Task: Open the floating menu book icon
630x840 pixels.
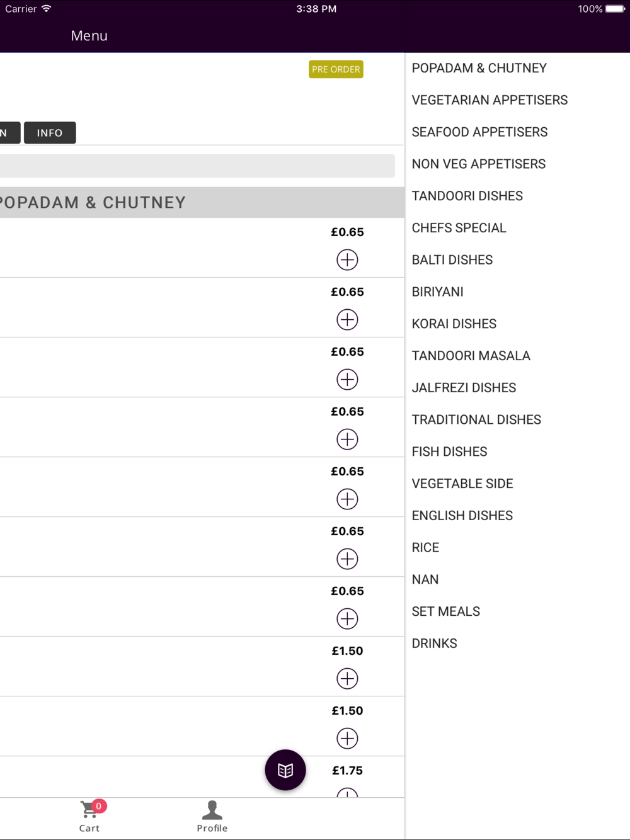Action: pos(285,769)
